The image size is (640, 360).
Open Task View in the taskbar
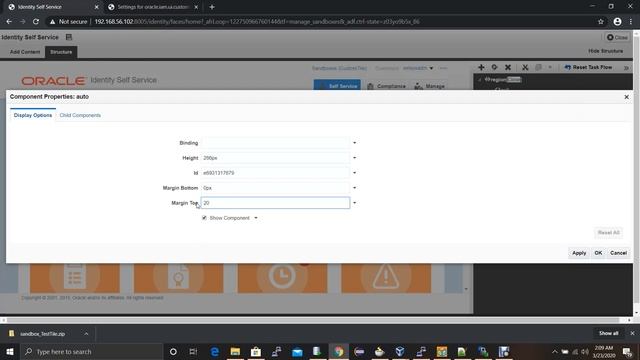click(x=193, y=352)
